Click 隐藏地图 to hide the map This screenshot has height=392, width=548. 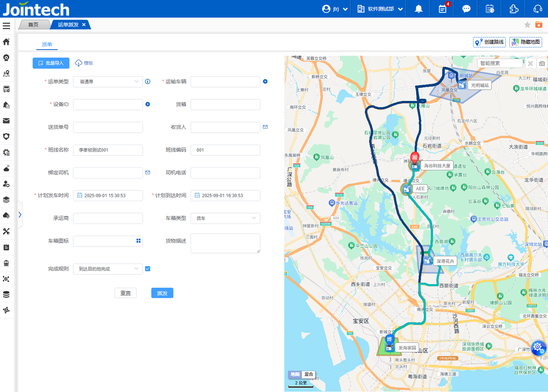(526, 42)
